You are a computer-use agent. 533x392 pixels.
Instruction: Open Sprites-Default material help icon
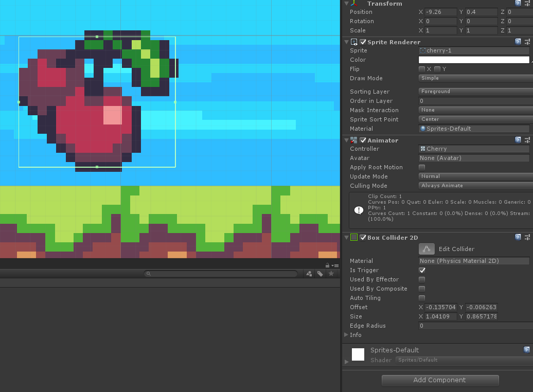tap(526, 350)
